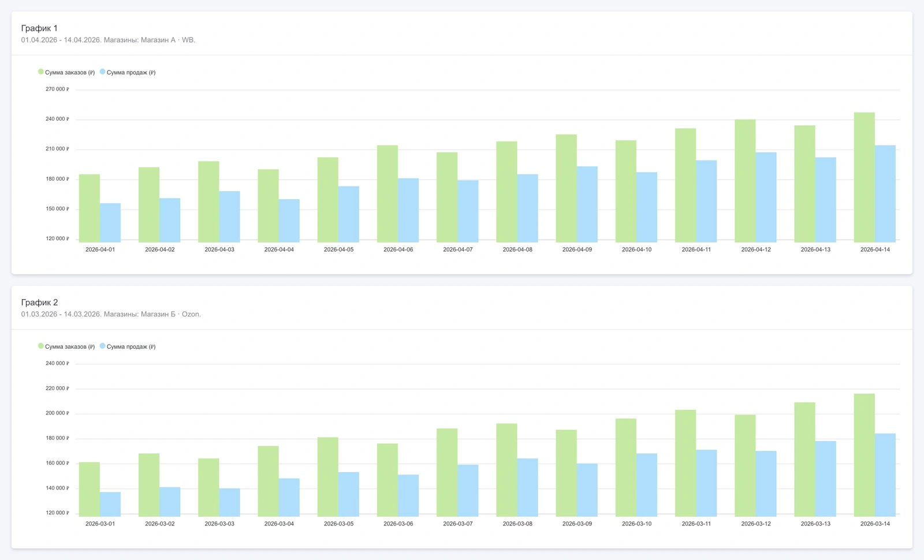Image resolution: width=924 pixels, height=560 pixels.
Task: Click the green orders bar for 2026-03-07
Action: [447, 472]
